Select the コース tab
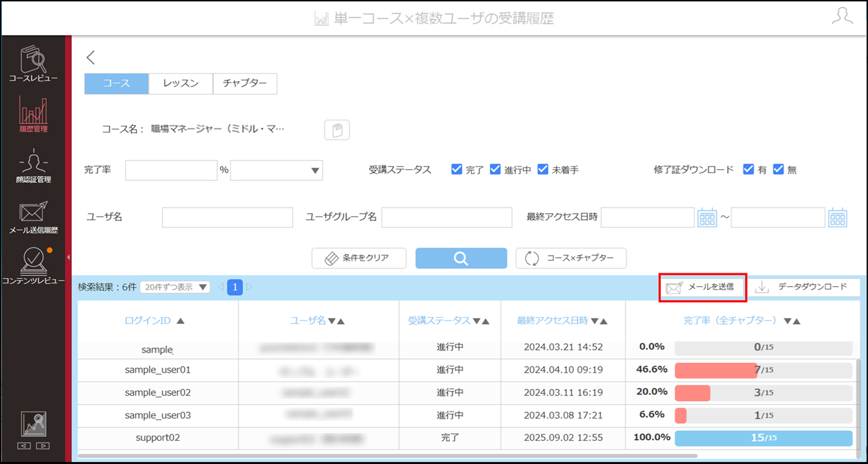The width and height of the screenshot is (868, 464). 116,83
